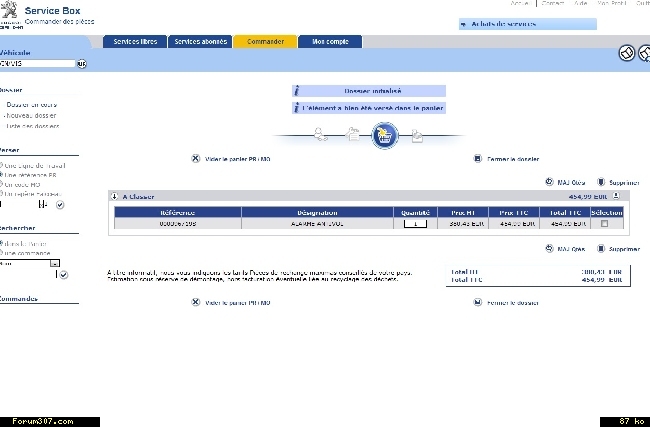The height and width of the screenshot is (427, 650).
Task: Click the Quantité column header
Action: pos(415,212)
